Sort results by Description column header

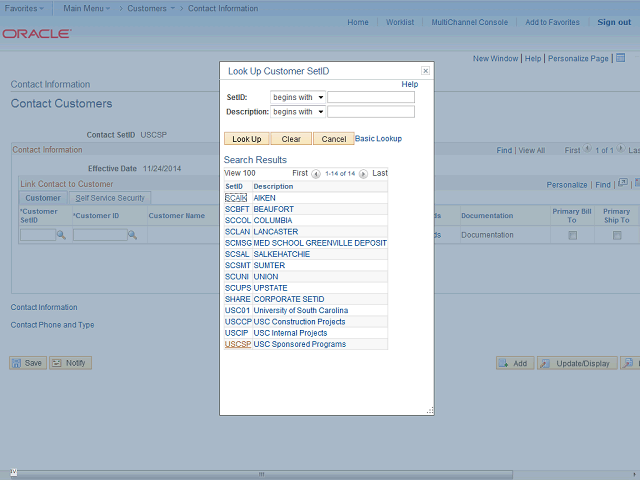[x=273, y=186]
